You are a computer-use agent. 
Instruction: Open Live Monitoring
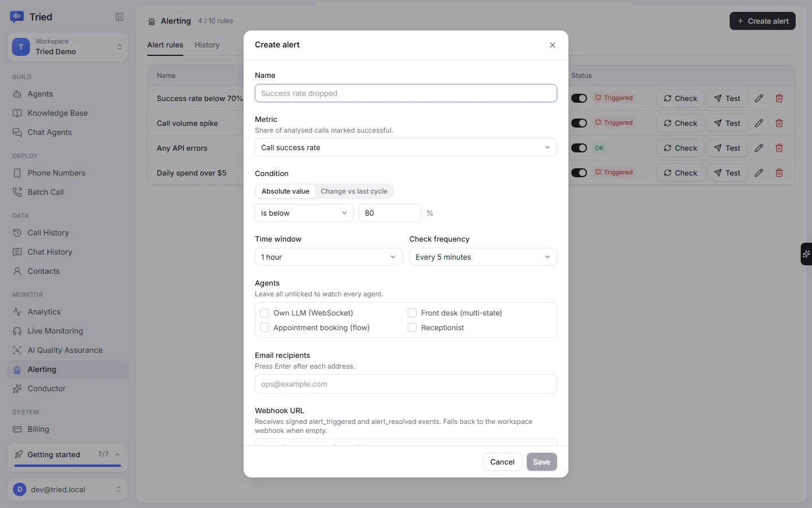pyautogui.click(x=68, y=331)
